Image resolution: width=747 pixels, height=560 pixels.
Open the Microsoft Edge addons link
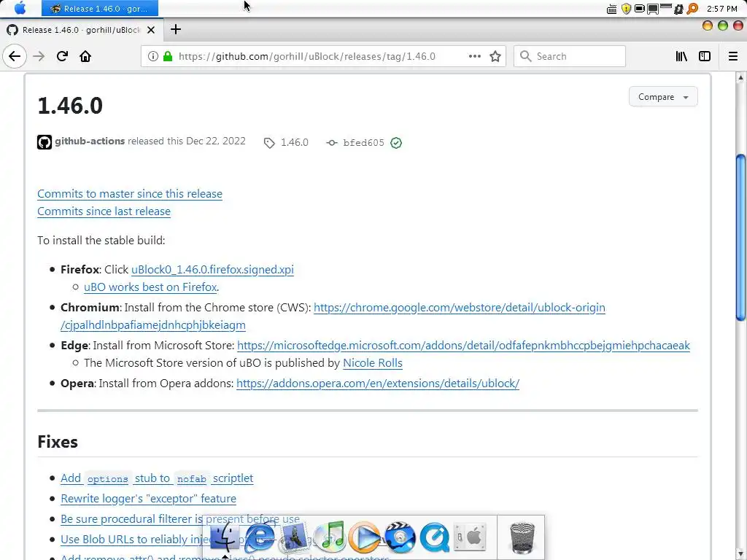coord(463,346)
